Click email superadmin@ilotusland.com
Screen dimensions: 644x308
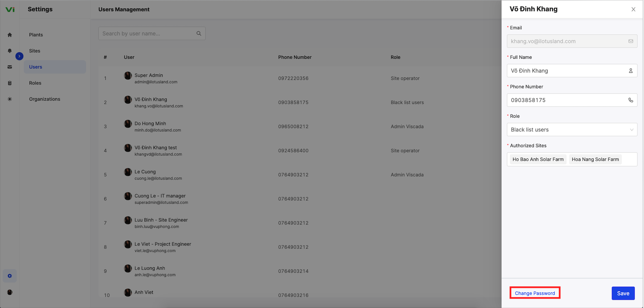[161, 203]
